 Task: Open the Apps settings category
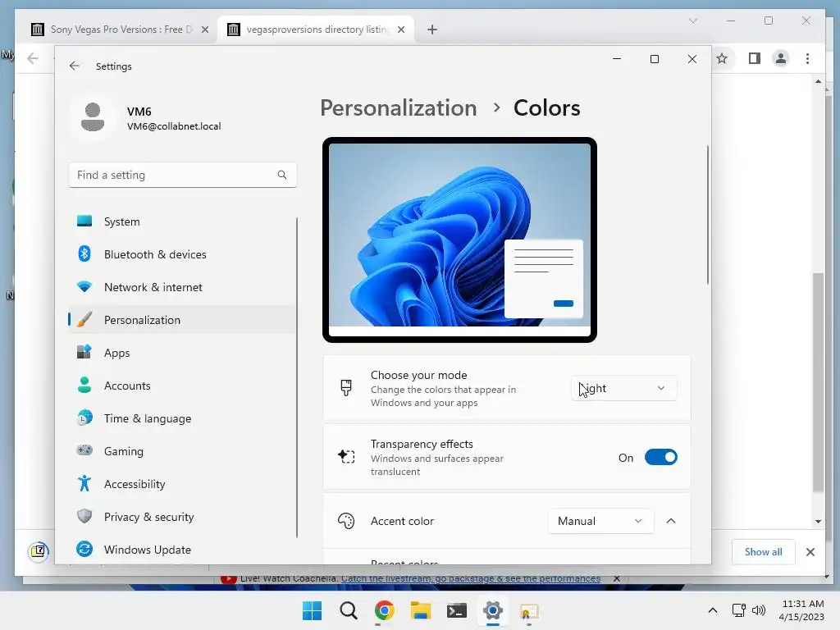182,353
